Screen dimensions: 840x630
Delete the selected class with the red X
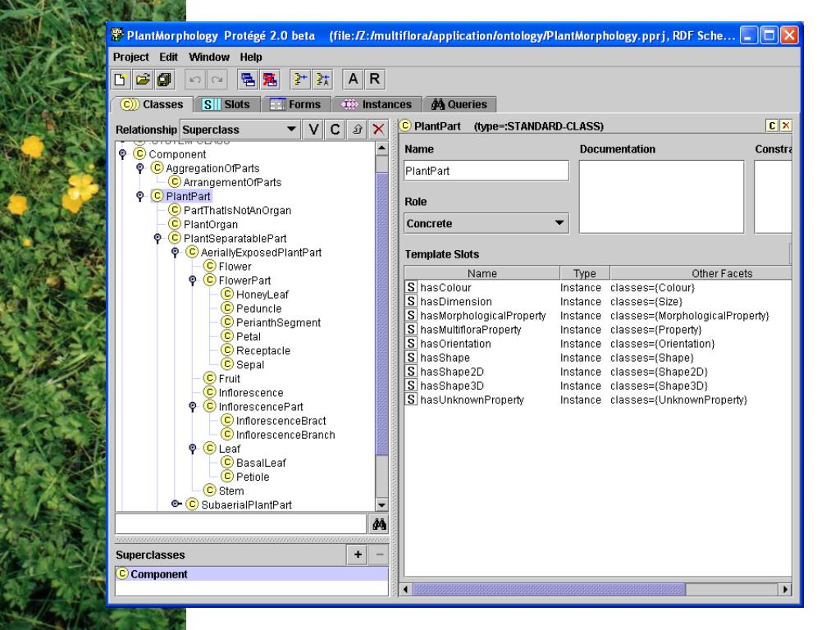[x=379, y=129]
